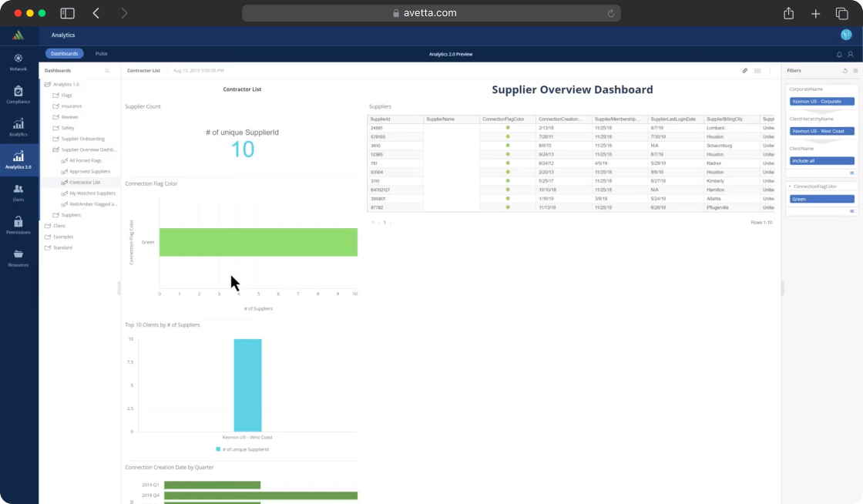
Task: Sort by the SupplierBillingCity column header
Action: [731, 119]
